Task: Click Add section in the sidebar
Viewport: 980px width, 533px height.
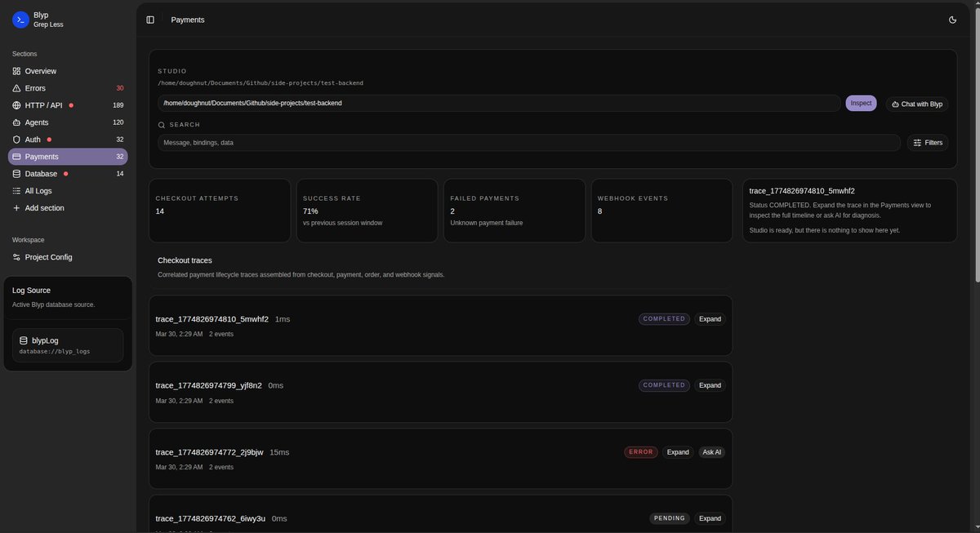Action: (x=68, y=208)
